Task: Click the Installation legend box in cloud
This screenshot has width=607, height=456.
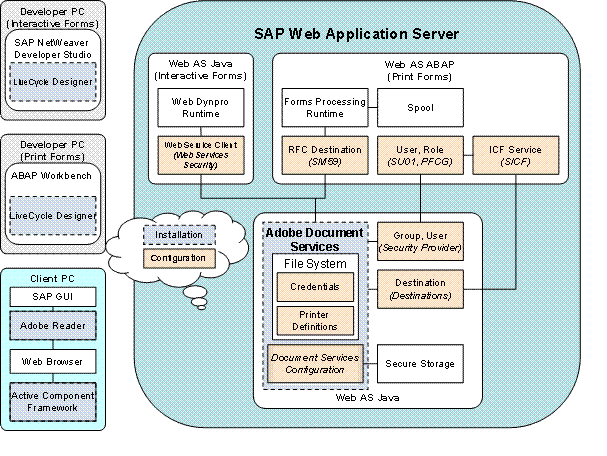Action: tap(179, 236)
